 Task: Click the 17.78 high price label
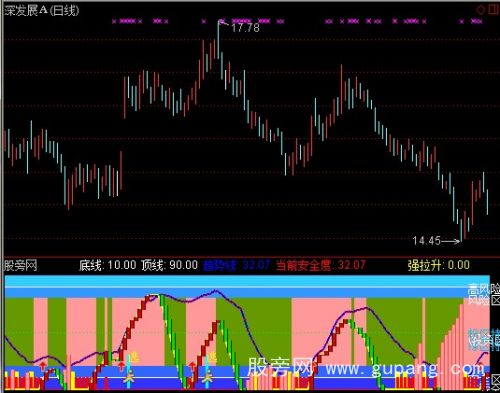pos(245,28)
